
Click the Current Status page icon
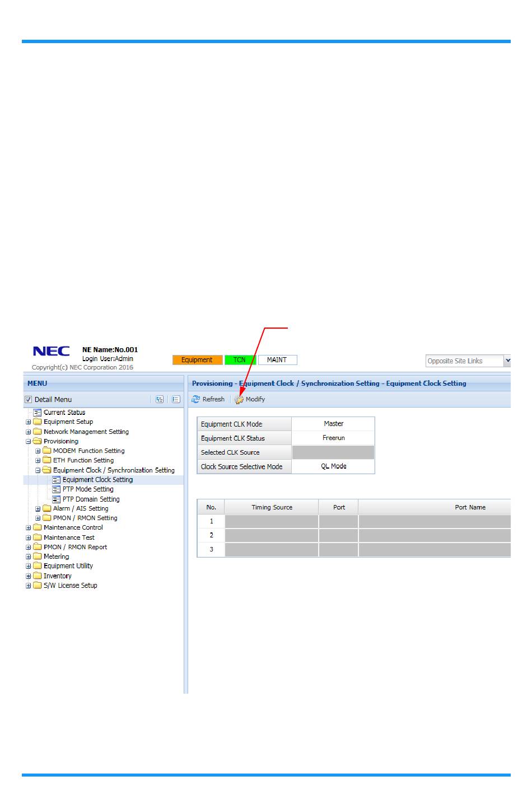click(x=38, y=412)
